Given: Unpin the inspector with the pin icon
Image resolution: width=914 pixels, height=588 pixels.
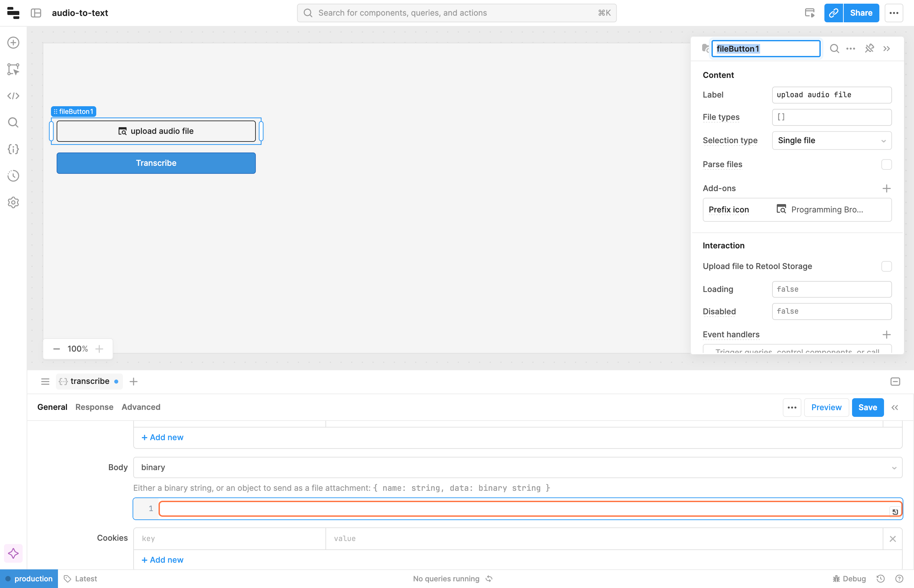Looking at the screenshot, I should [x=869, y=49].
